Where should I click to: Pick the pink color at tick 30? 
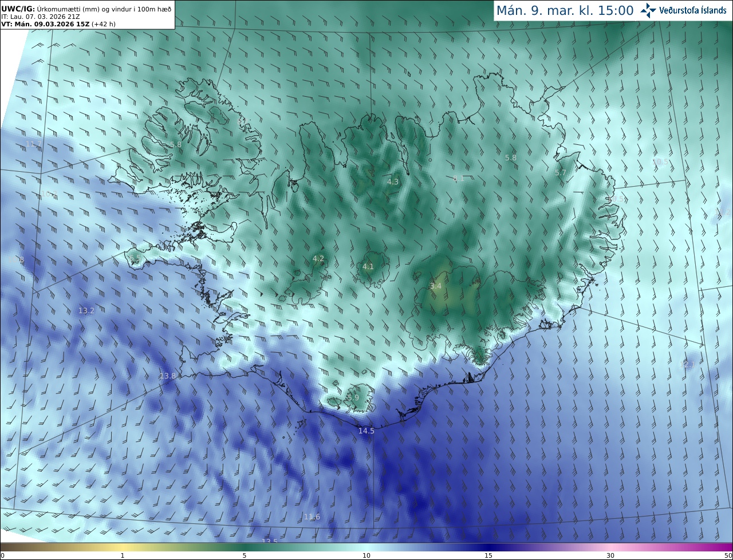coord(610,547)
